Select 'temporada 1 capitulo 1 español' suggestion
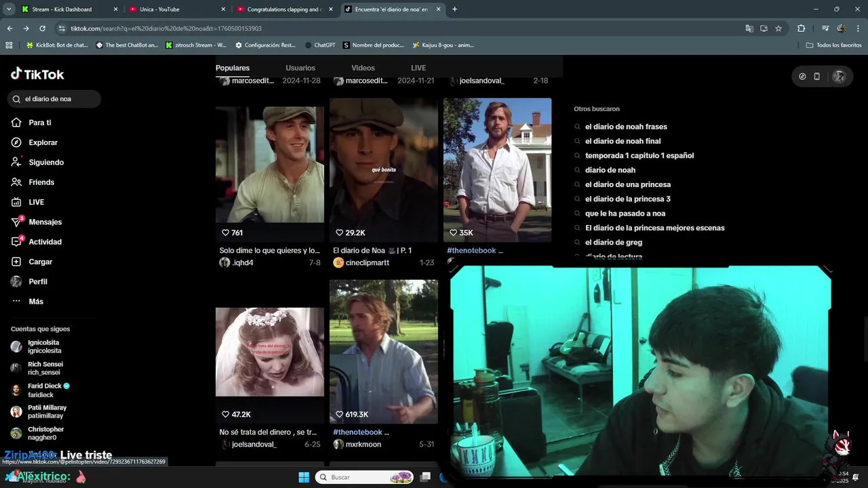Image resolution: width=868 pixels, height=488 pixels. (639, 155)
